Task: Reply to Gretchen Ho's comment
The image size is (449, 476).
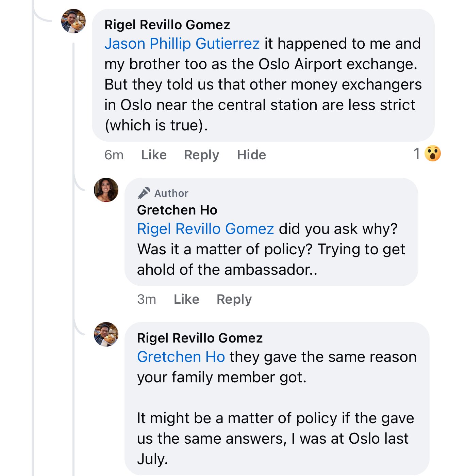Action: (x=234, y=299)
